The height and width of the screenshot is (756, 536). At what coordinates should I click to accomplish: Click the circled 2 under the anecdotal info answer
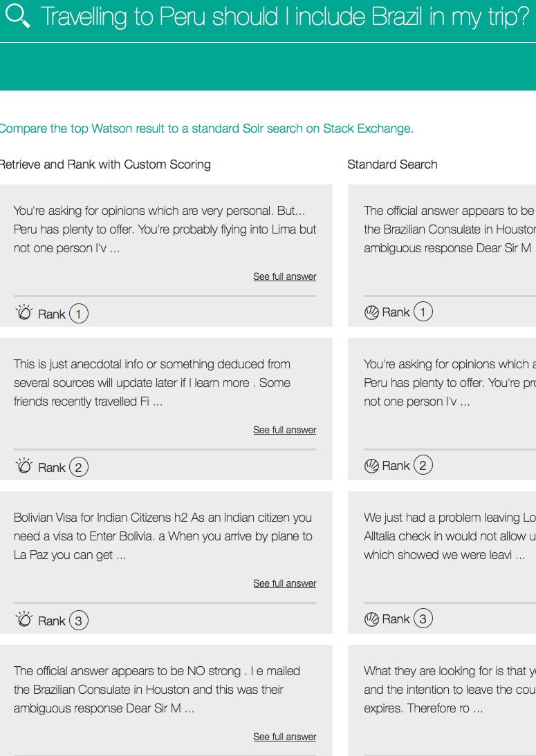(79, 467)
